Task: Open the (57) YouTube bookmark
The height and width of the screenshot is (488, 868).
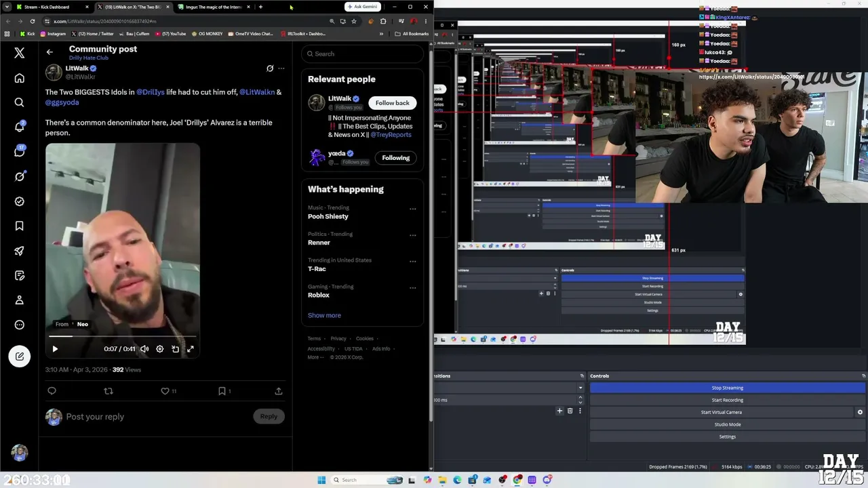Action: [171, 34]
